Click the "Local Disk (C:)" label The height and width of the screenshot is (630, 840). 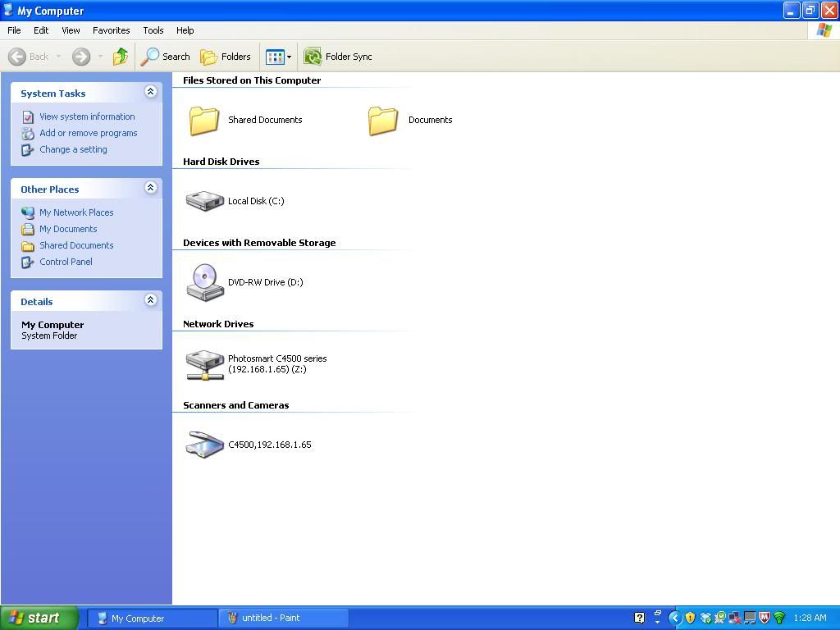coord(256,202)
